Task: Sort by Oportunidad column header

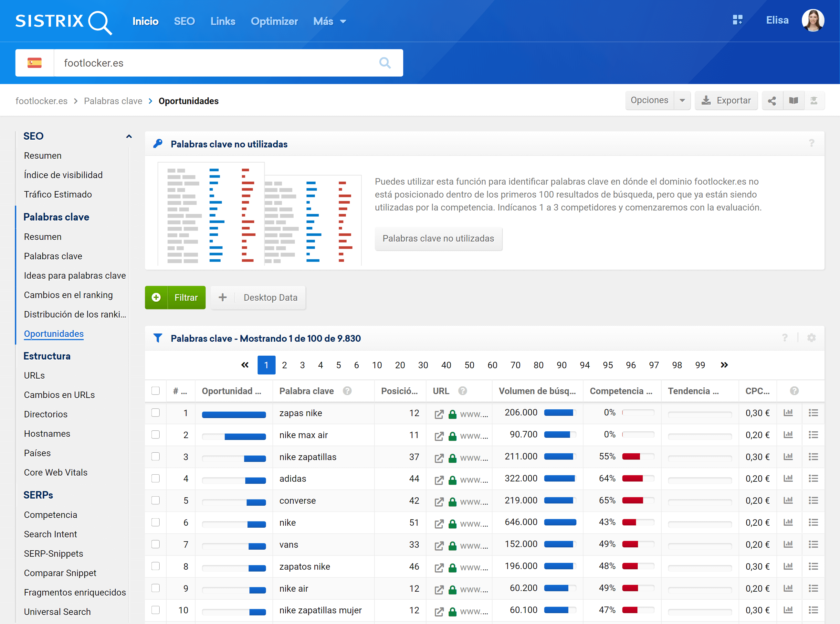Action: click(231, 391)
